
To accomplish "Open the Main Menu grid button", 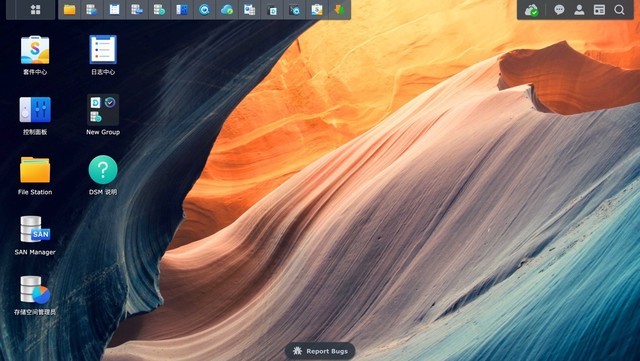I will pyautogui.click(x=35, y=9).
